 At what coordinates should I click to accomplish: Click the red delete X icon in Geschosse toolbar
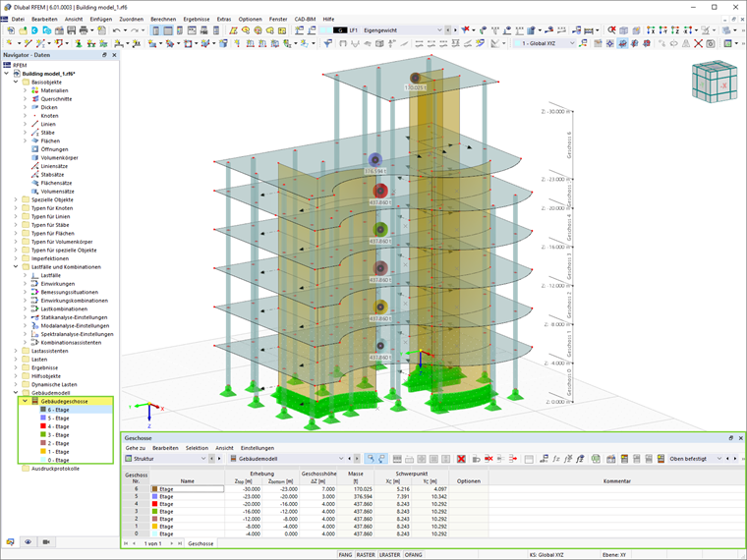(x=461, y=459)
